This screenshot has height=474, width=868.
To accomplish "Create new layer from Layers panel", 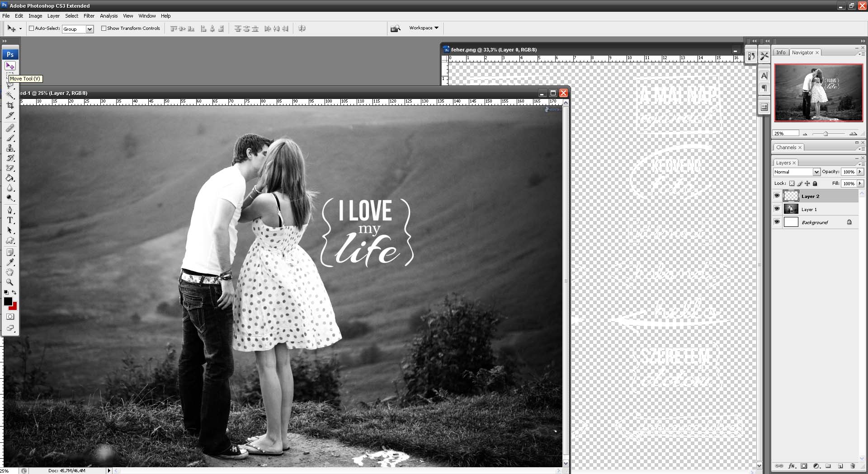I will pos(840,466).
